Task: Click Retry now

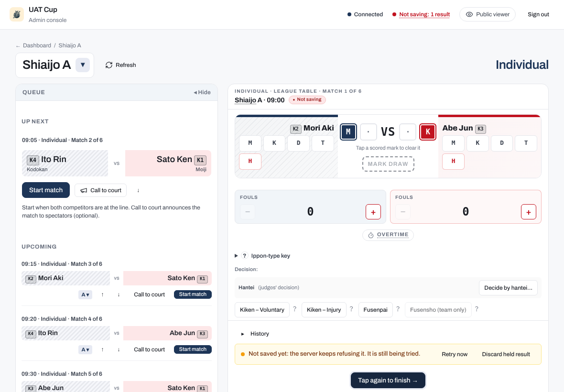Action: point(455,354)
